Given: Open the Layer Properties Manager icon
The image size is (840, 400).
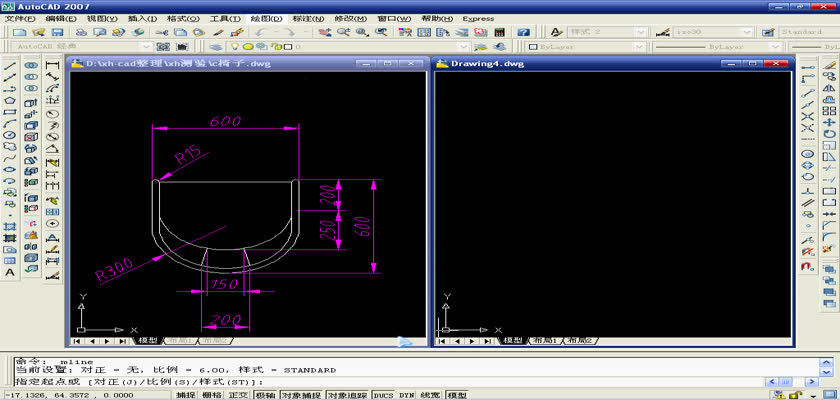Looking at the screenshot, I should coord(217,46).
